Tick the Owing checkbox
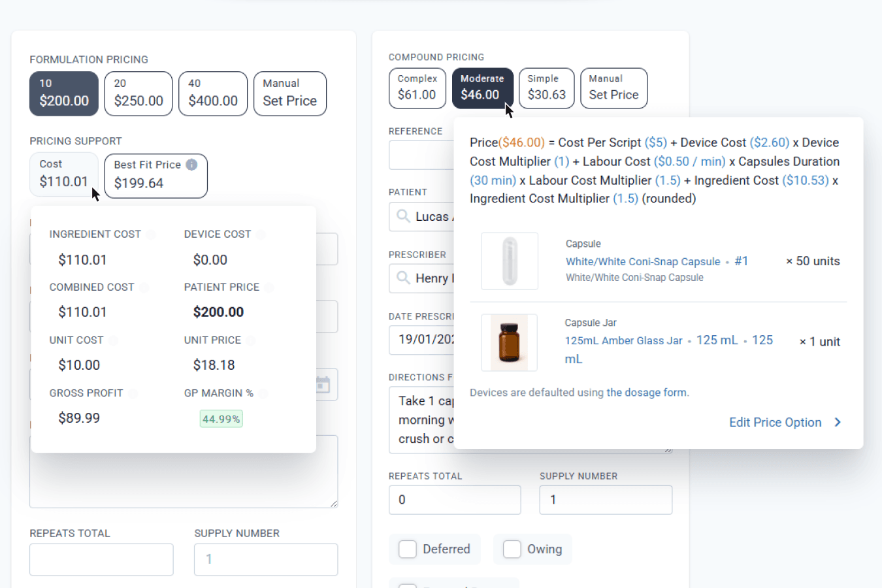This screenshot has width=882, height=588. click(x=512, y=549)
